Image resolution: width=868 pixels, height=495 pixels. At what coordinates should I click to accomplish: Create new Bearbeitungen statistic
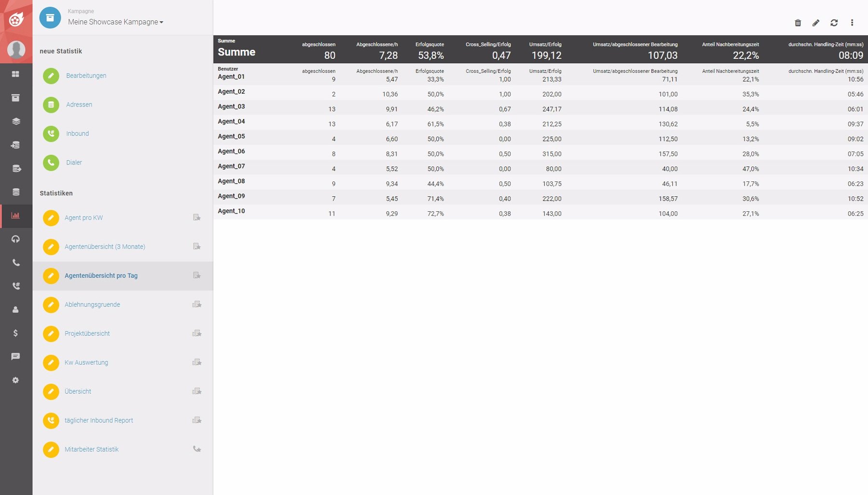click(x=86, y=76)
